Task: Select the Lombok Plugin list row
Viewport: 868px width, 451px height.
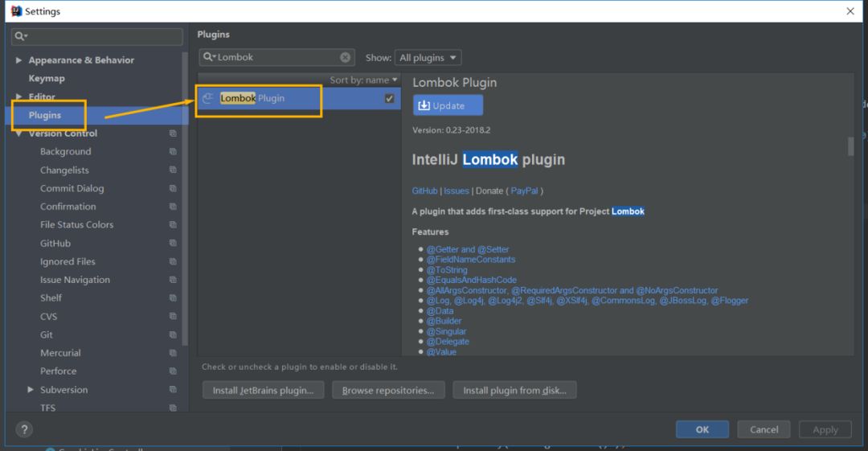Action: (x=299, y=98)
